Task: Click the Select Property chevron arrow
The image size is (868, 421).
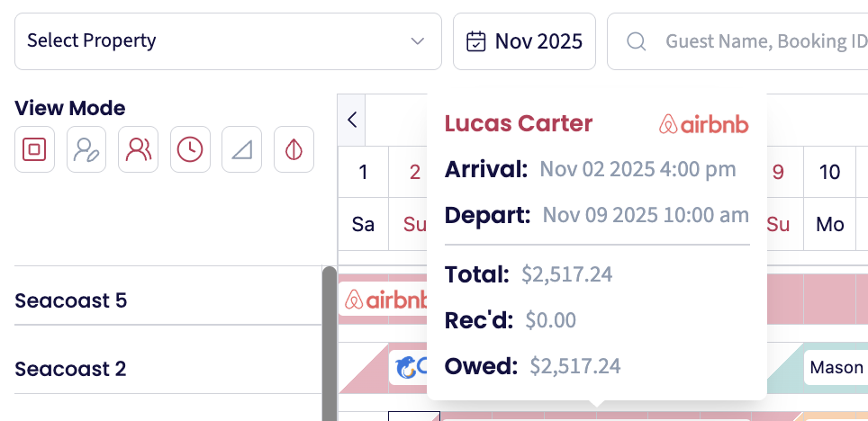Action: click(417, 41)
